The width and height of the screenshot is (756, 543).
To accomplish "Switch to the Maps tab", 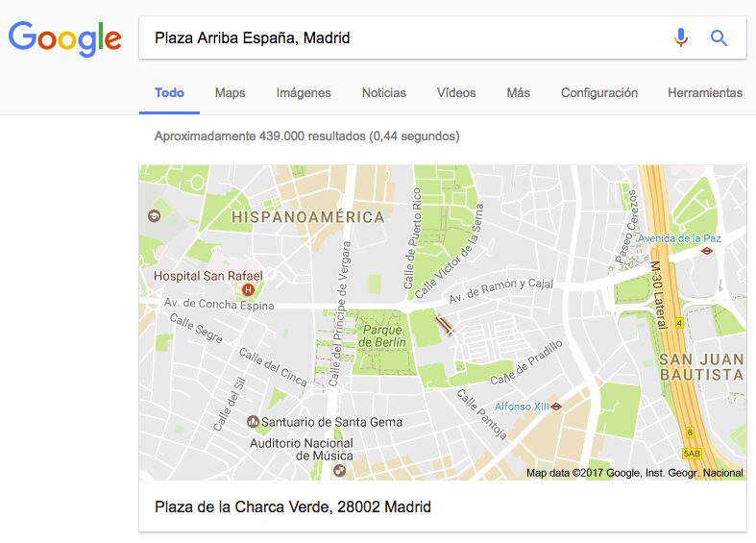I will pos(230,92).
